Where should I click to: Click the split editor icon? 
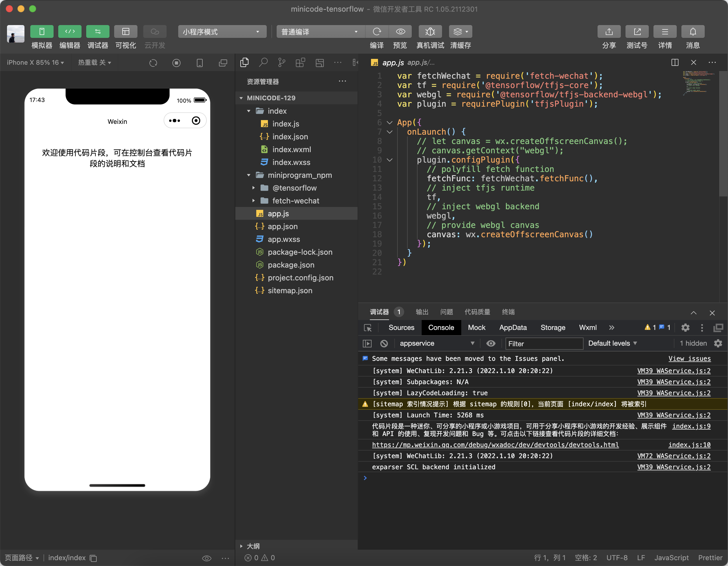pyautogui.click(x=675, y=62)
